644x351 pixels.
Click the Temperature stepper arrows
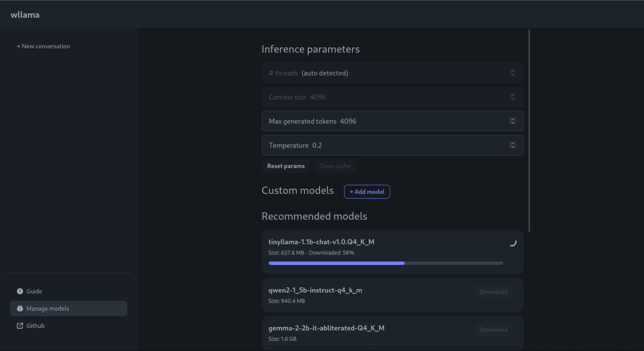click(x=512, y=145)
